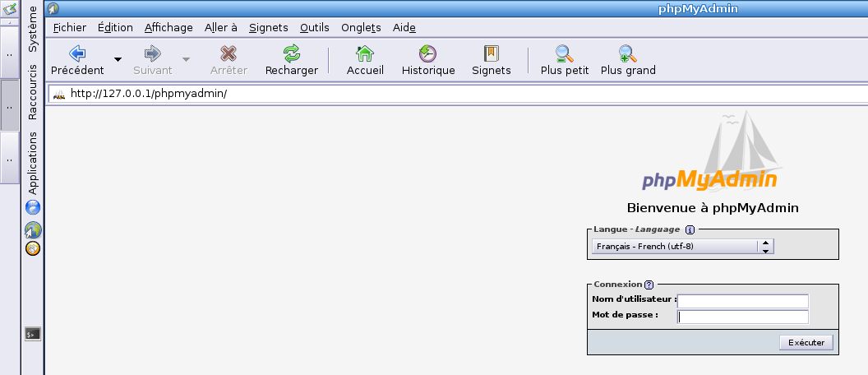This screenshot has width=868, height=375.
Task: Zoom in with Plus grand
Action: coord(628,60)
